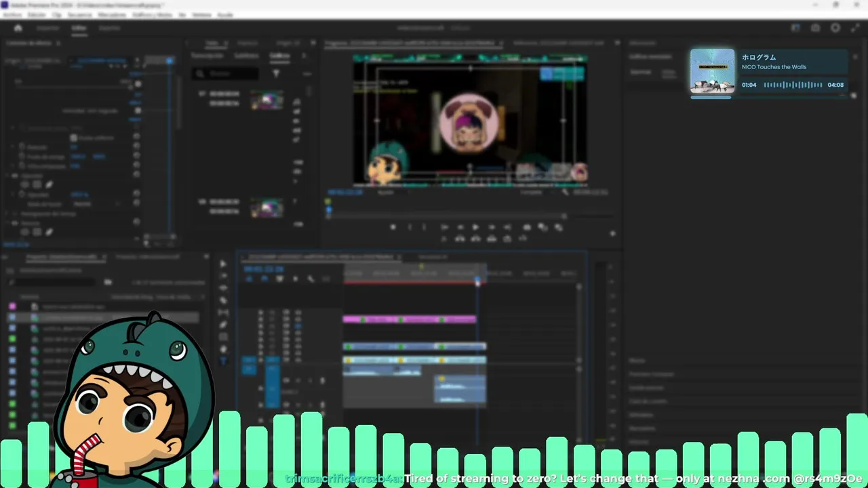Open the Exportar workspace tab
The width and height of the screenshot is (868, 488).
[109, 28]
